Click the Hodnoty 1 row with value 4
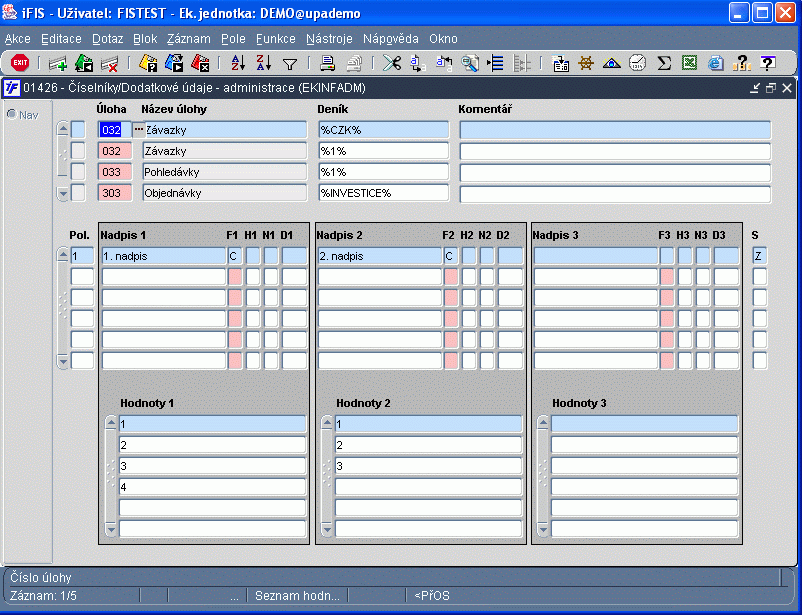 point(212,487)
